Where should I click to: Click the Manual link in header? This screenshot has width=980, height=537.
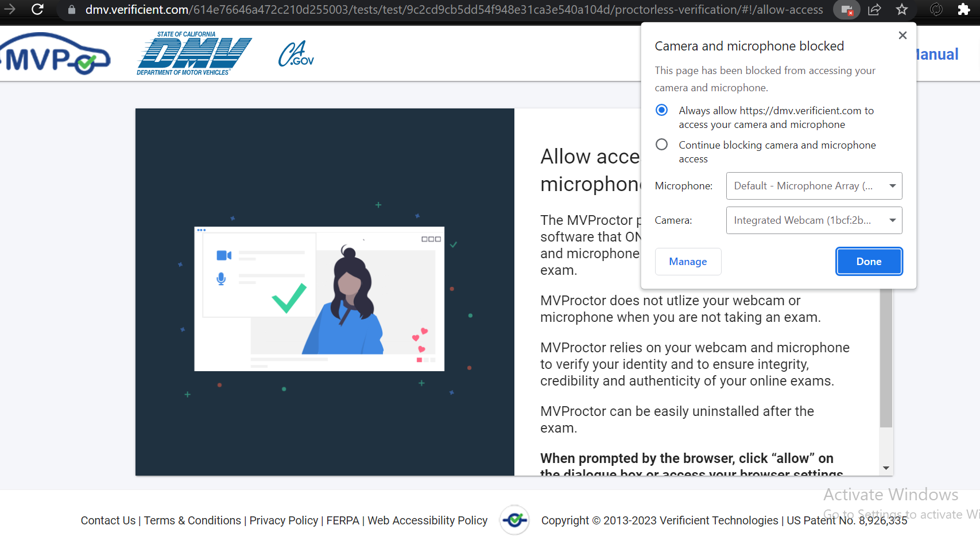click(938, 55)
